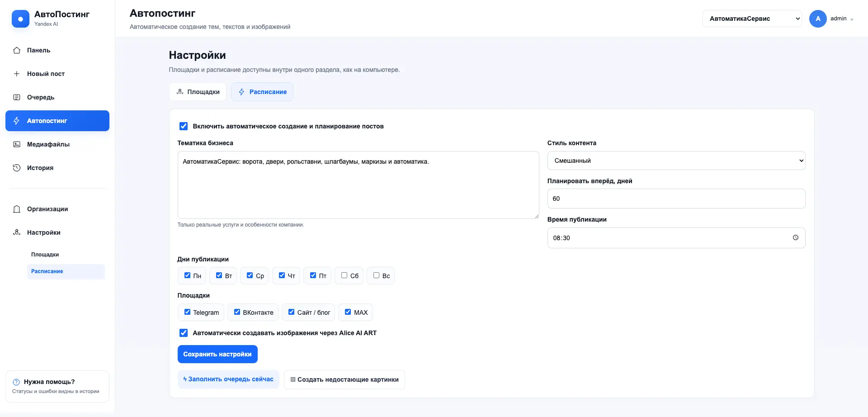
Task: Click the clock icon in publication time field
Action: 796,237
